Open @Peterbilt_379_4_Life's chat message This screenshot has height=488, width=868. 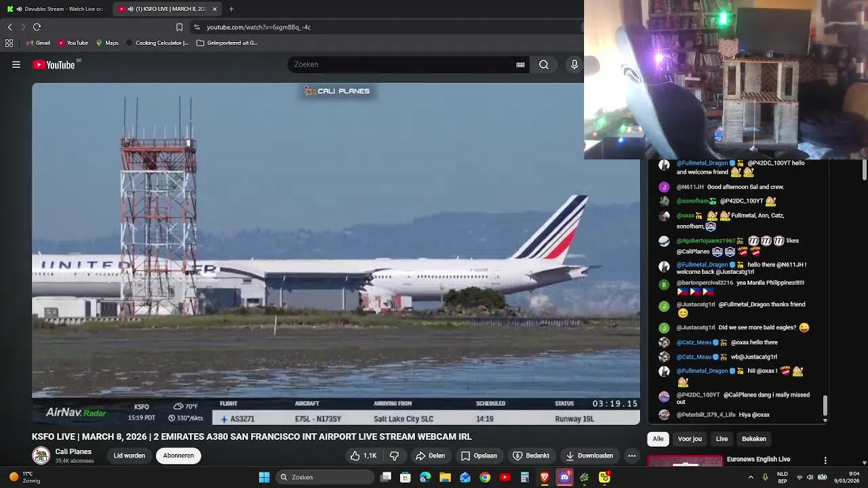click(x=715, y=415)
